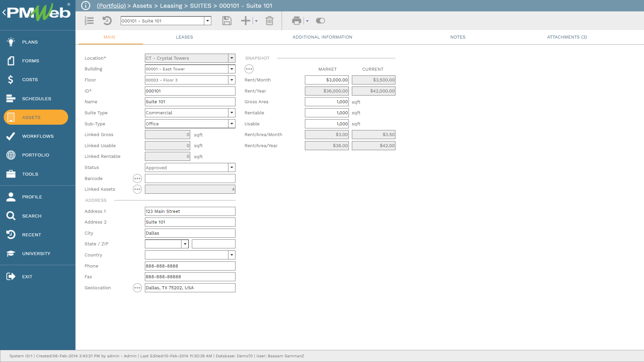Switch to the Leases tab
644x362 pixels.
coord(184,37)
